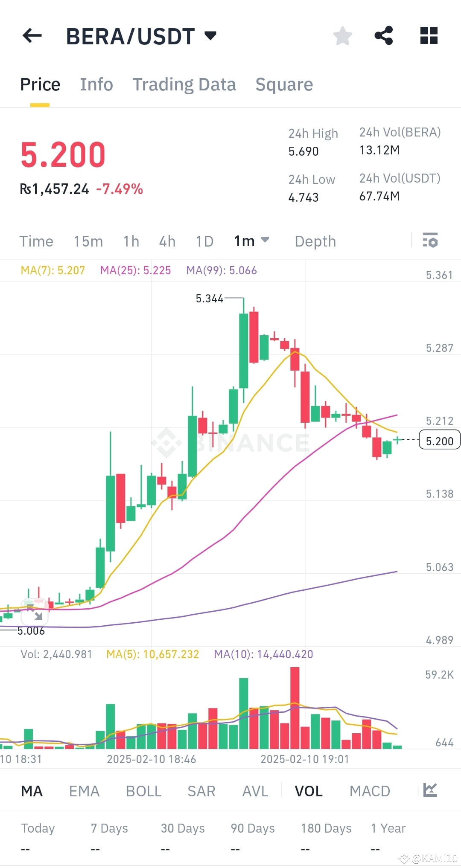Open the Depth view

(315, 241)
